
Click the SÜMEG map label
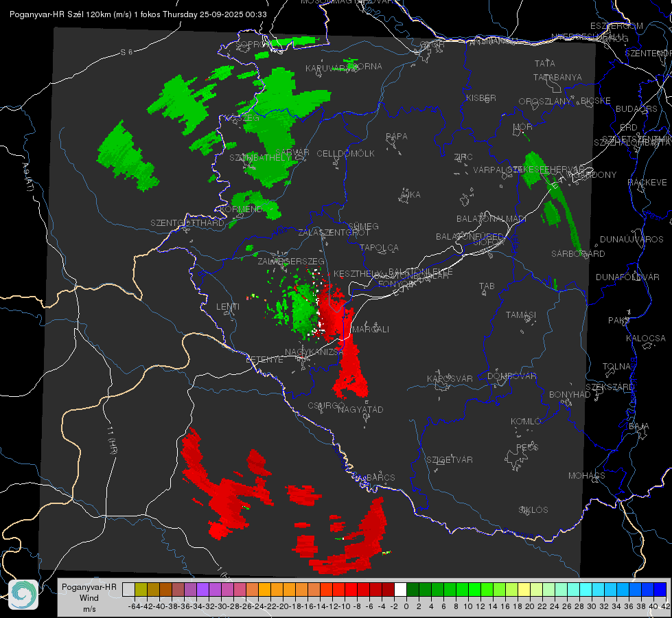363,226
